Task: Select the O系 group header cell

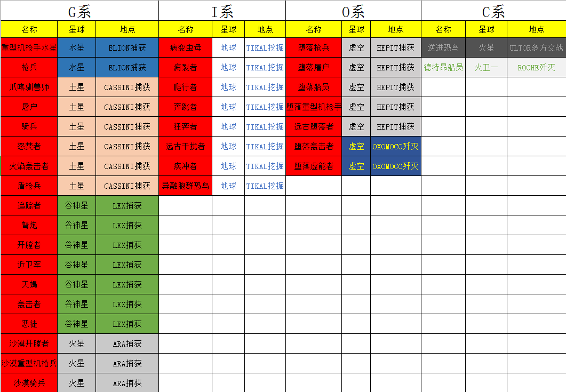Action: pyautogui.click(x=353, y=11)
